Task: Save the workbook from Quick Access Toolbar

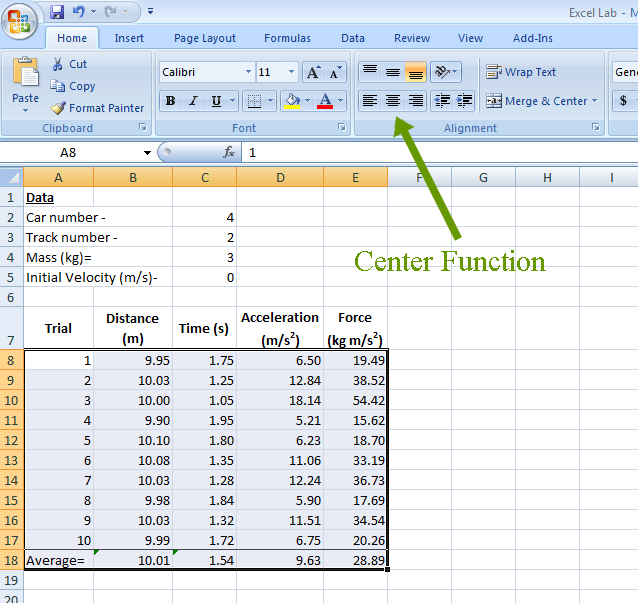Action: [x=57, y=12]
